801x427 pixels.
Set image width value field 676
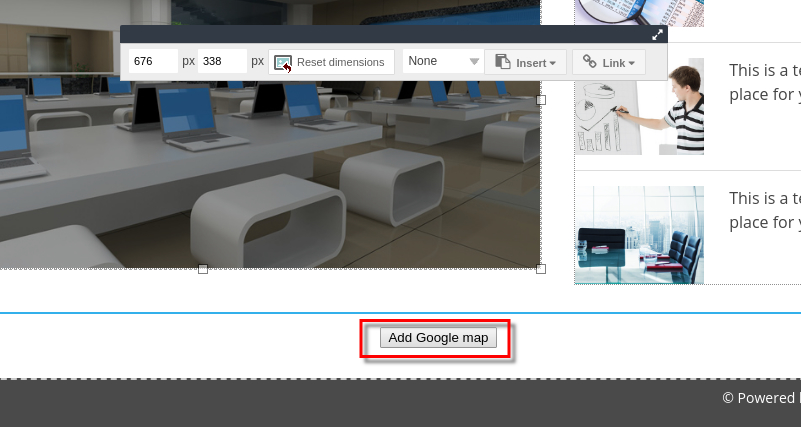tap(153, 61)
